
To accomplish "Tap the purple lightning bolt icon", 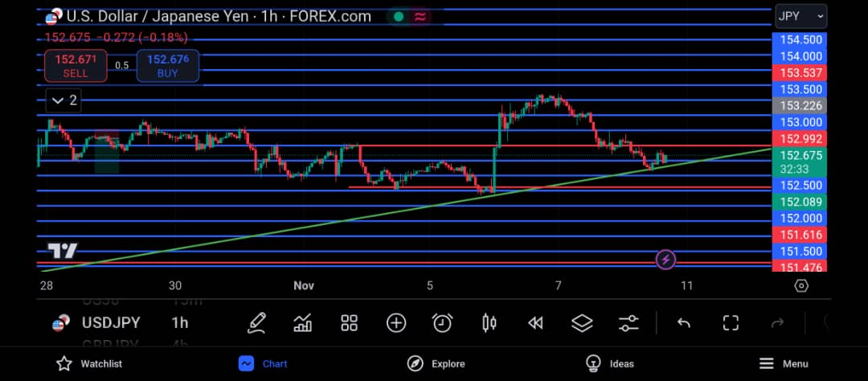I will click(x=665, y=259).
